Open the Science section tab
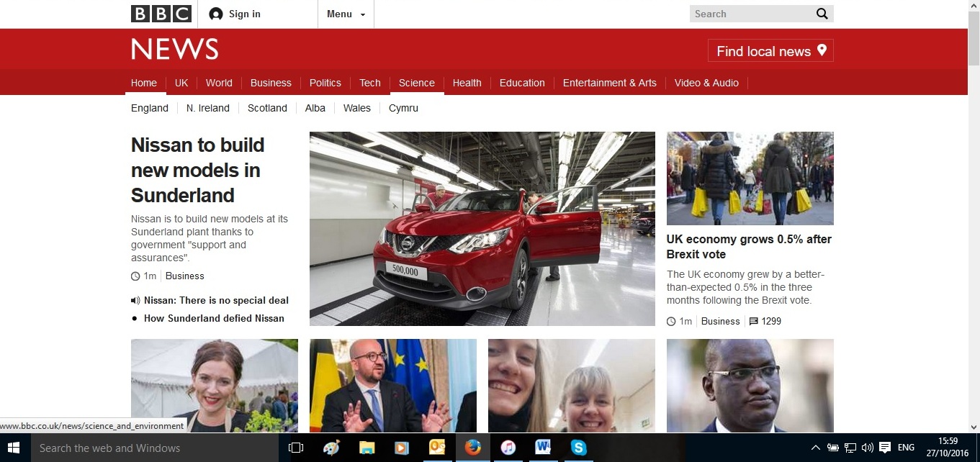Screen dimensions: 980x462 [x=416, y=83]
